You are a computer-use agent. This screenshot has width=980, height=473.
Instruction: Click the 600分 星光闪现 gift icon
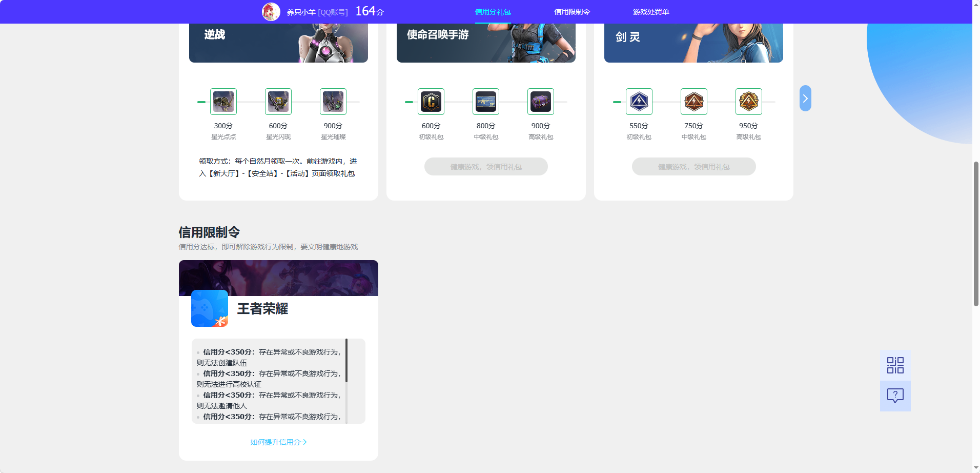[278, 102]
